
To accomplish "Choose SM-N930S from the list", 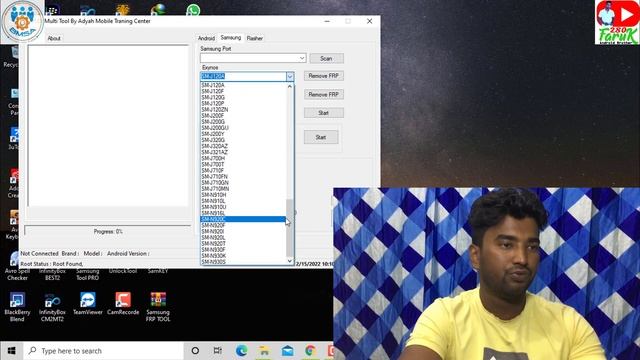I will click(x=243, y=262).
